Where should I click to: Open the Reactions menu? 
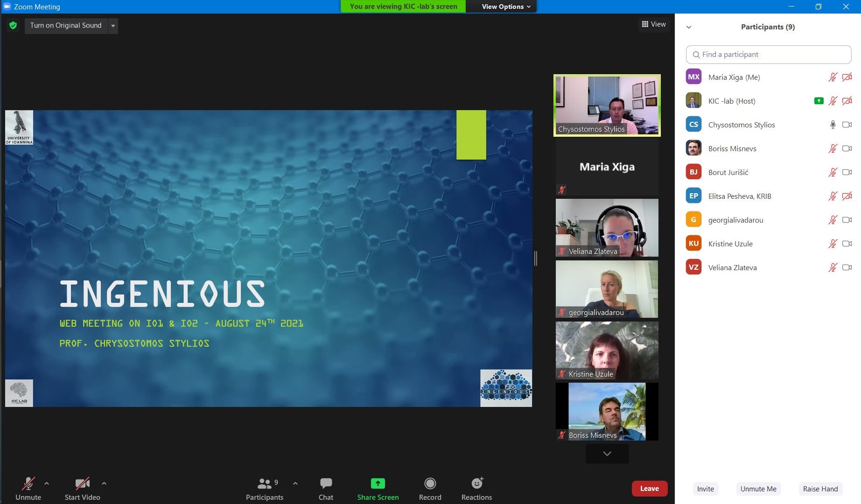point(477,488)
